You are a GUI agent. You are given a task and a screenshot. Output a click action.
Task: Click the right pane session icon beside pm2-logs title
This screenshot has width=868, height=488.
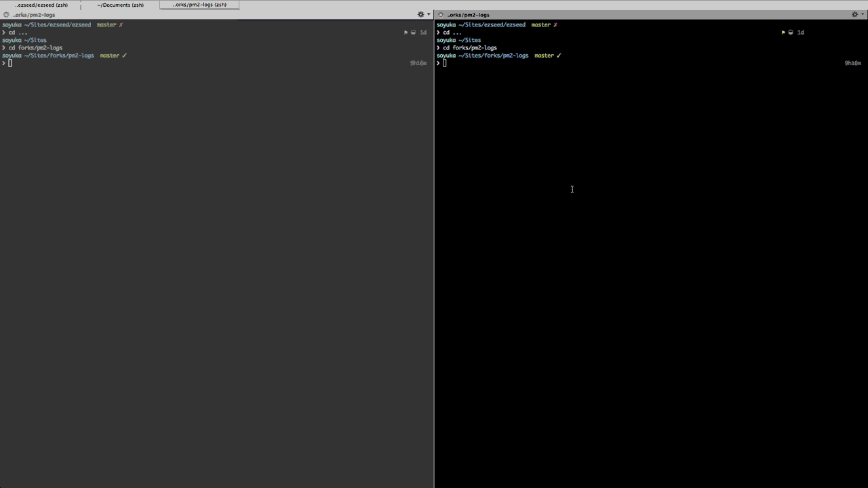coord(441,14)
